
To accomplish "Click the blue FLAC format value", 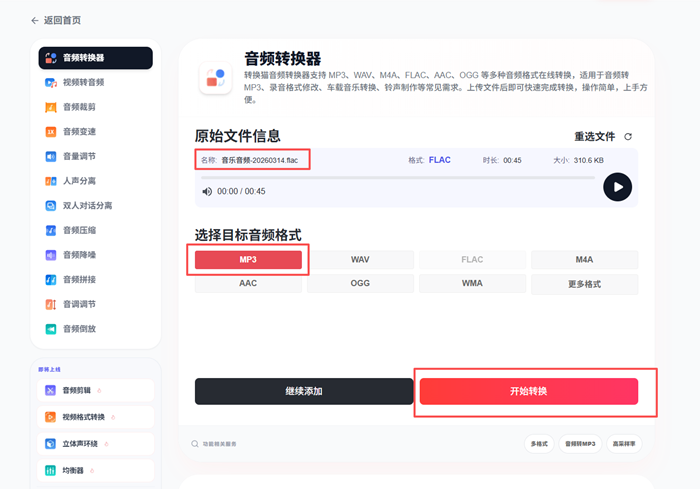I will pyautogui.click(x=440, y=160).
